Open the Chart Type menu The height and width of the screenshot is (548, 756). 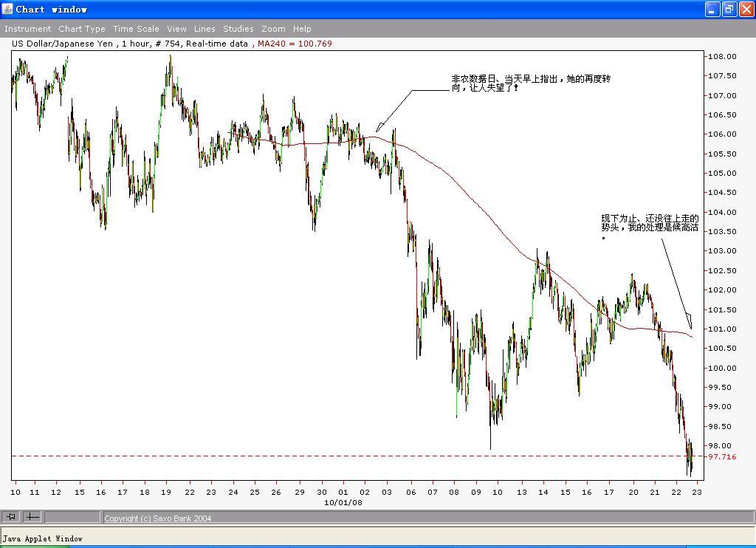tap(81, 29)
